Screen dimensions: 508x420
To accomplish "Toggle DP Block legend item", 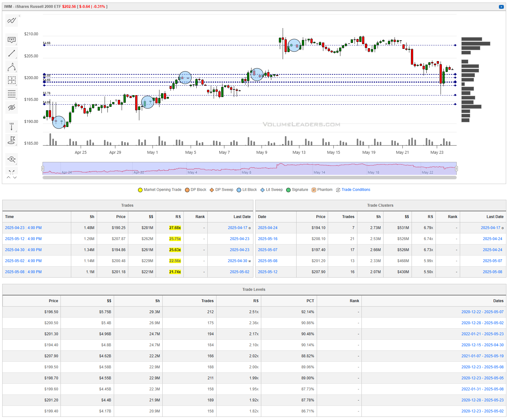I will point(196,190).
